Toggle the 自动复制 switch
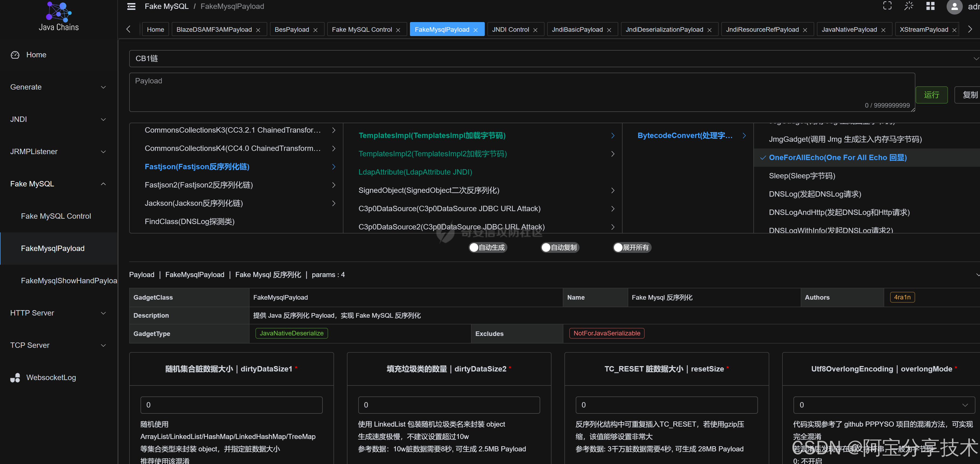Image resolution: width=980 pixels, height=464 pixels. 560,247
